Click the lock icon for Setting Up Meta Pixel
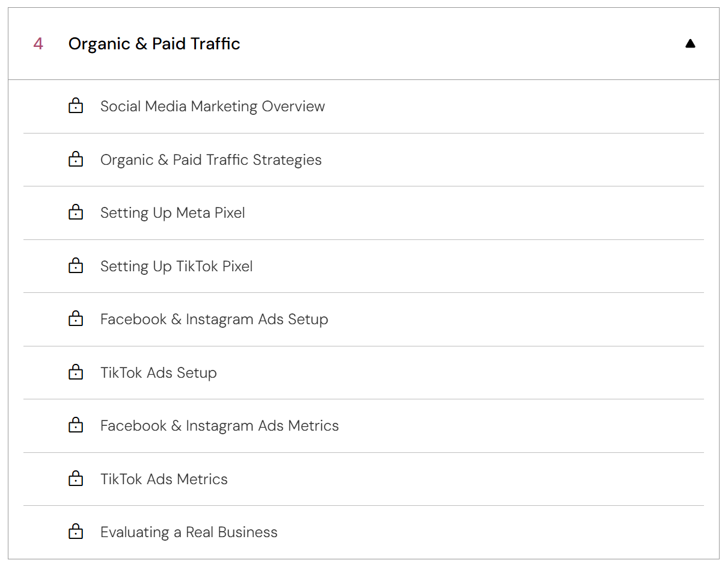This screenshot has width=728, height=569. (76, 213)
